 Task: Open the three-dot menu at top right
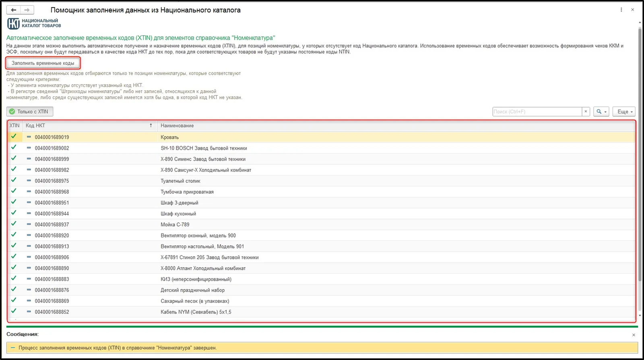(621, 10)
